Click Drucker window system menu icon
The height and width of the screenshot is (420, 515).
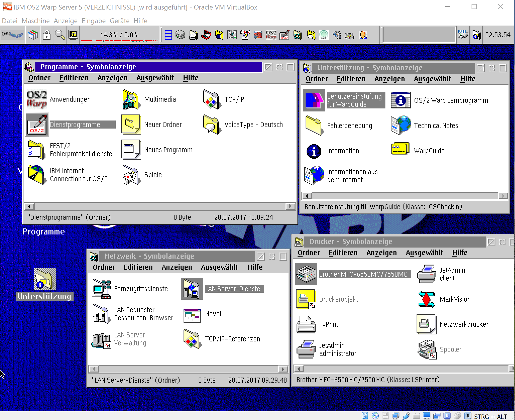pos(299,242)
